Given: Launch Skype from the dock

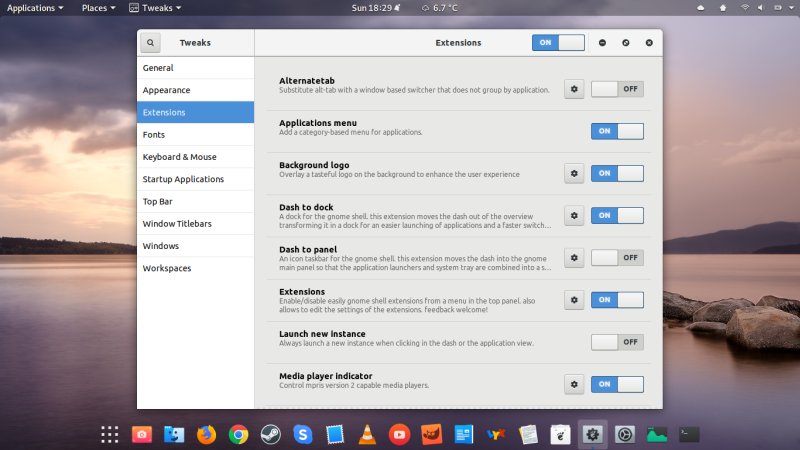Looking at the screenshot, I should (x=303, y=435).
